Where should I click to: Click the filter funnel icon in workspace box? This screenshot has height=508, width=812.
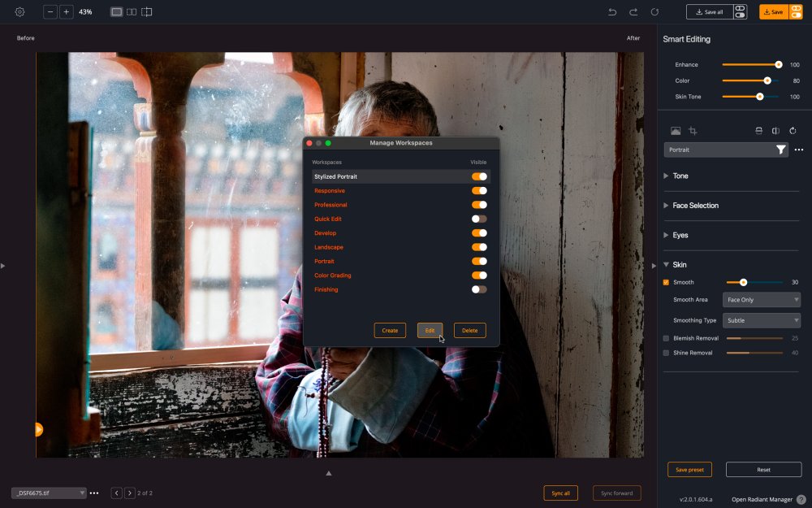[x=781, y=150]
